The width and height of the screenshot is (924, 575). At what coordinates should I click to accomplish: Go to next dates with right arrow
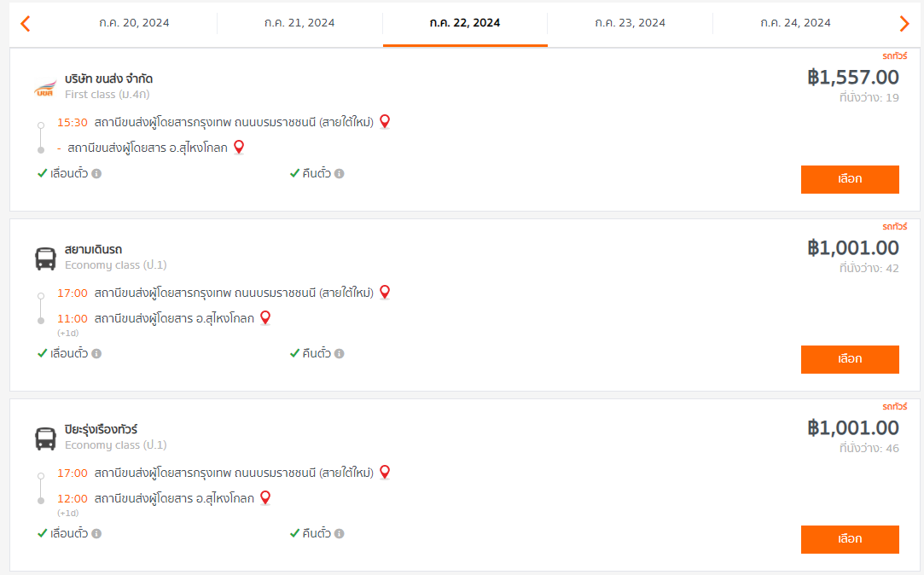coord(904,24)
